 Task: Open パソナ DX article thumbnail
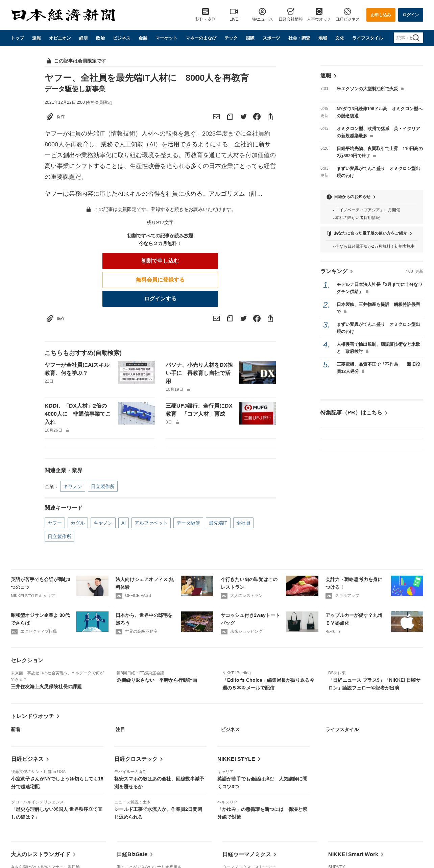(x=258, y=372)
